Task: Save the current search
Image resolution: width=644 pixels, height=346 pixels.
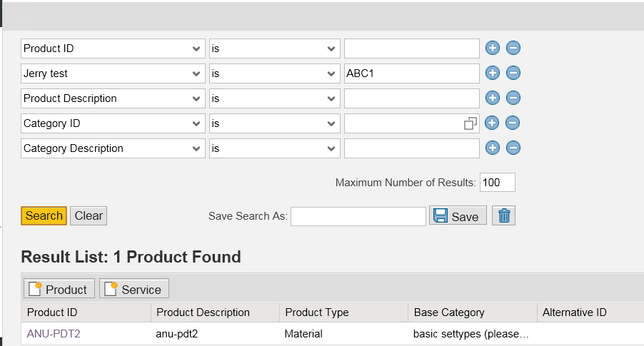Action: tap(458, 215)
